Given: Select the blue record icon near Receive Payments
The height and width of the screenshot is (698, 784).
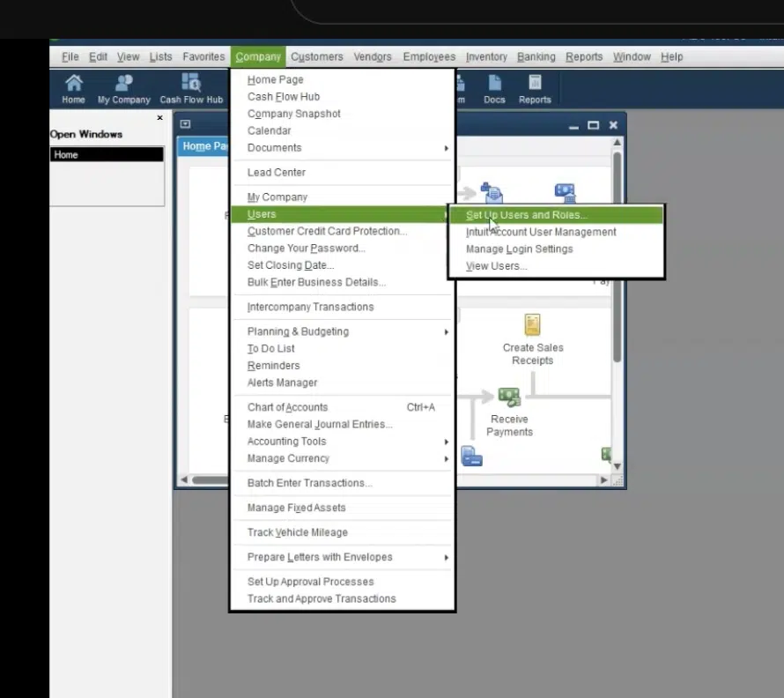Looking at the screenshot, I should [x=472, y=456].
